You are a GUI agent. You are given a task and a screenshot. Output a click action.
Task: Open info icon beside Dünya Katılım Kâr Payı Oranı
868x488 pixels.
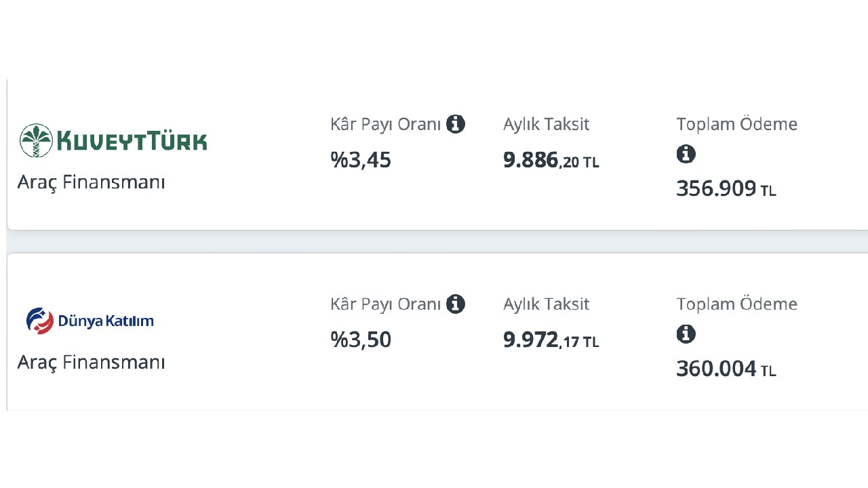coord(456,304)
